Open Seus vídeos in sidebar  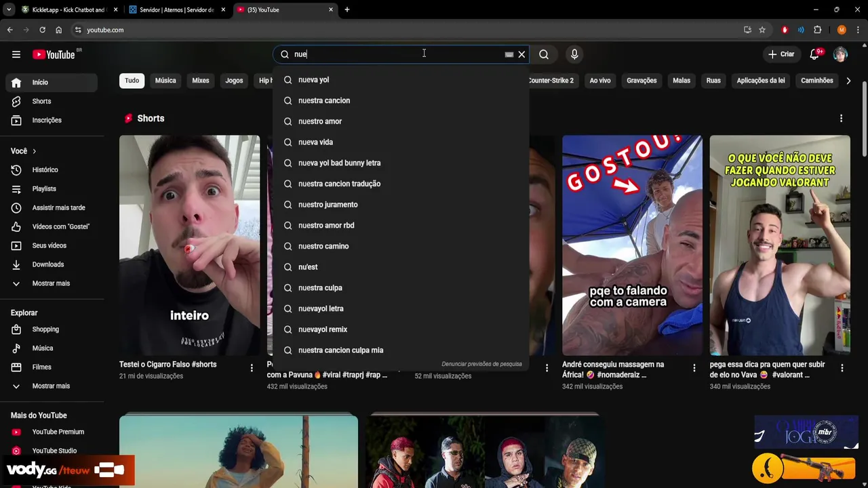(52, 245)
